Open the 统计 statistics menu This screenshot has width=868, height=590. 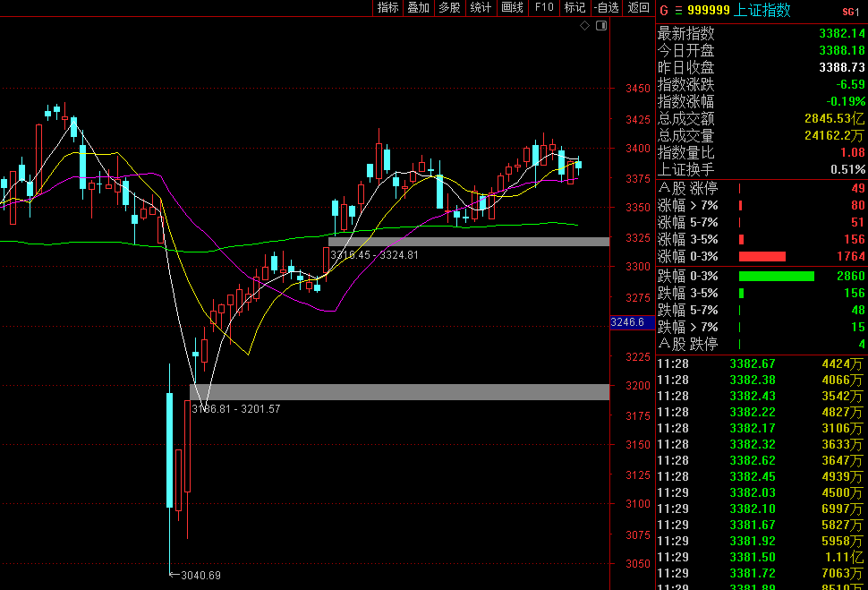[x=481, y=8]
